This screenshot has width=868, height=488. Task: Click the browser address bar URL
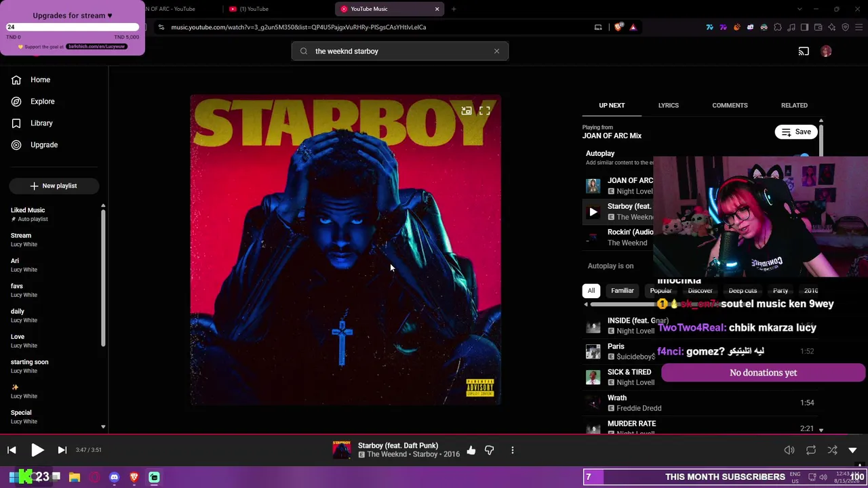[298, 27]
